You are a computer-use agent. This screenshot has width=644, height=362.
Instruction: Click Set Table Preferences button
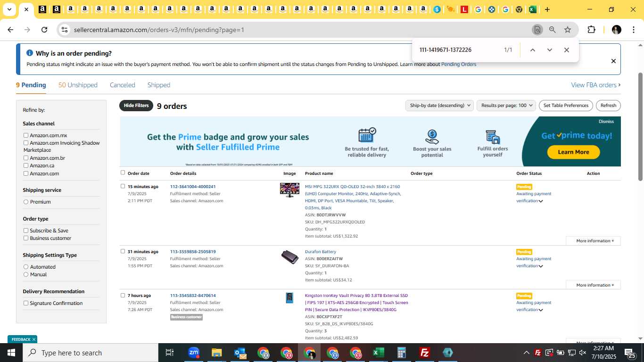[x=566, y=106]
